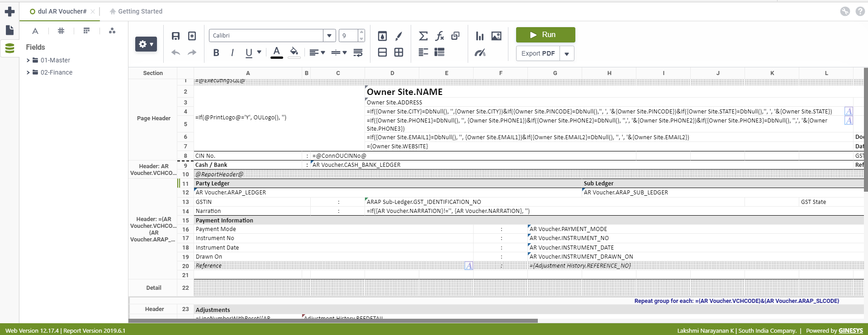Screen dimensions: 868x335
Task: Select the hash number field type icon
Action: pyautogui.click(x=61, y=31)
